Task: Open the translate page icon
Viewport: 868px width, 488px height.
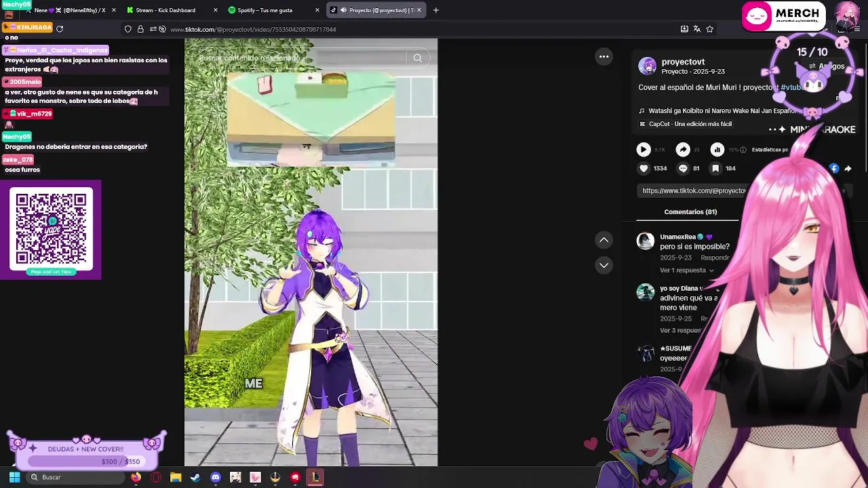Action: [696, 29]
